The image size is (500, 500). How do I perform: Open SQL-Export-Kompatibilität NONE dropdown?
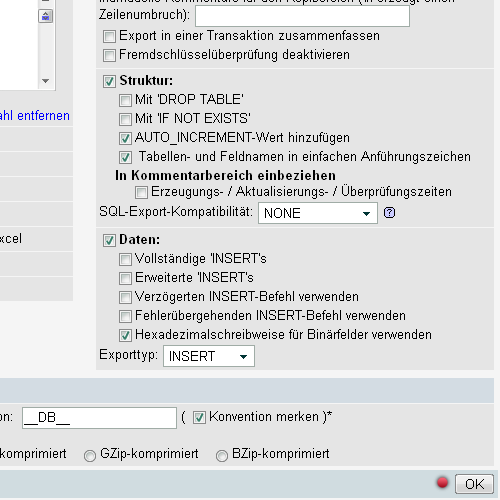(318, 213)
